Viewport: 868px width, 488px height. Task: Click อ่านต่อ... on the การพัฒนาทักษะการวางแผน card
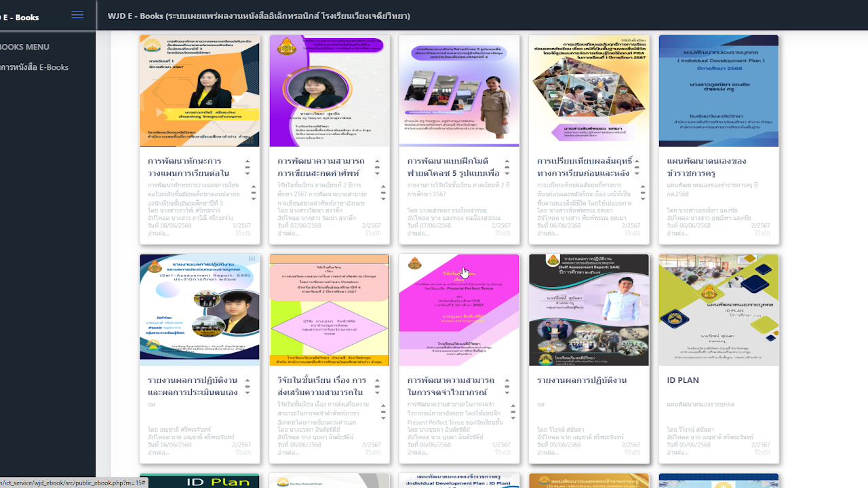158,233
